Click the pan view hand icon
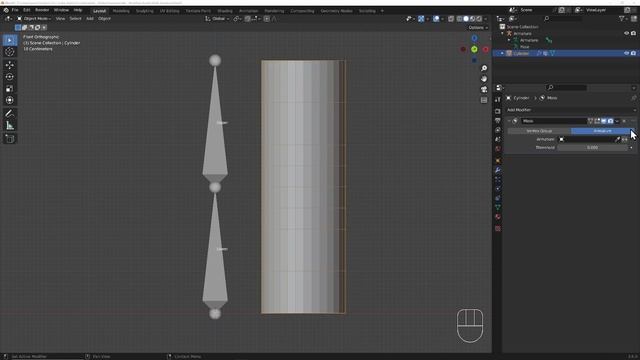This screenshot has height=360, width=640. tap(484, 79)
